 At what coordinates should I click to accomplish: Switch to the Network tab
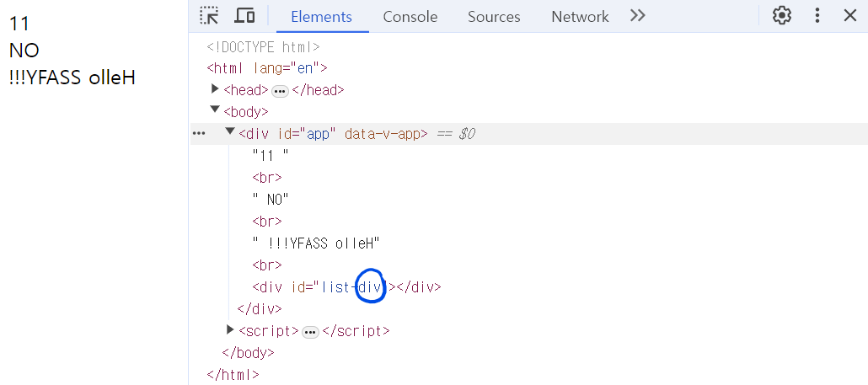(x=580, y=17)
